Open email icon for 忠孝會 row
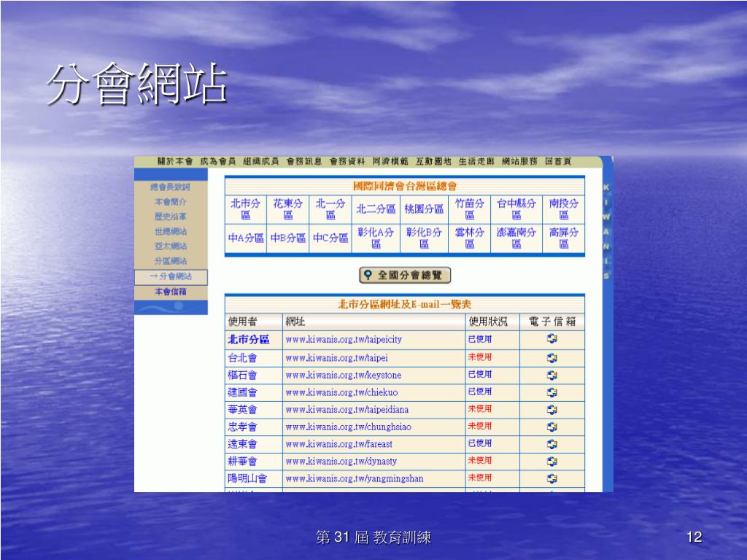Viewport: 747px width, 560px height. tap(551, 427)
